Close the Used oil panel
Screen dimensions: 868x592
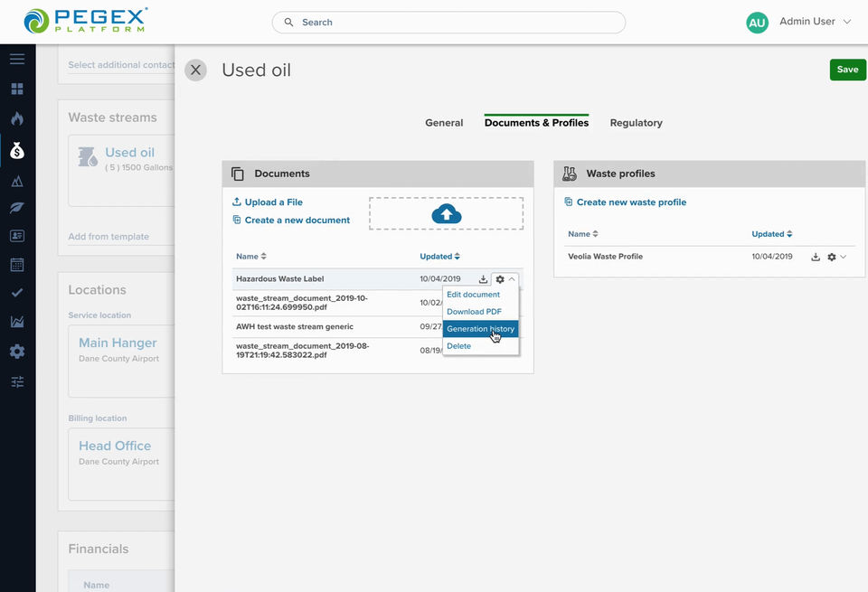(195, 70)
